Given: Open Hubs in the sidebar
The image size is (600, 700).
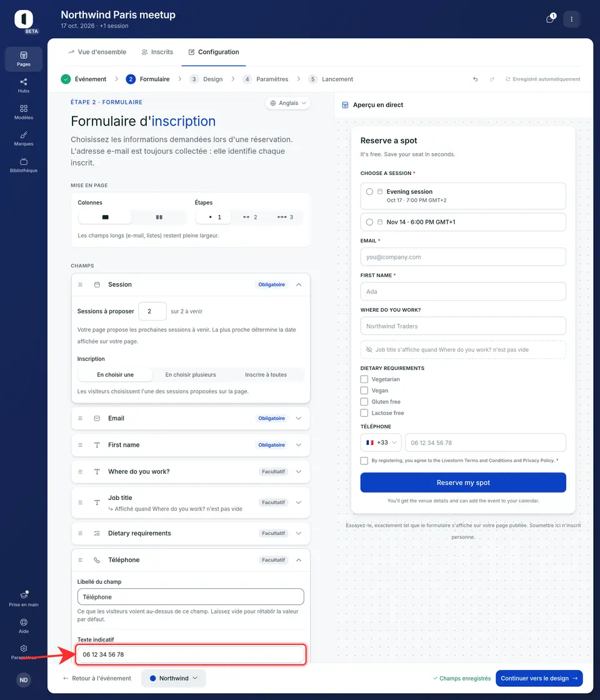Looking at the screenshot, I should point(24,85).
